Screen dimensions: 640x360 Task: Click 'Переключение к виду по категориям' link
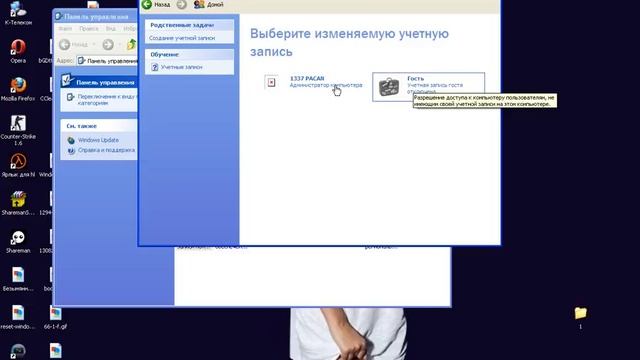(106, 100)
